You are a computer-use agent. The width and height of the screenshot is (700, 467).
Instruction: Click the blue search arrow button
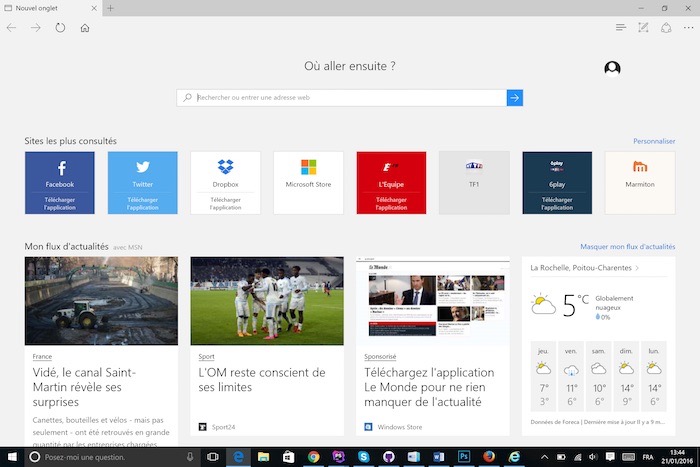pos(514,98)
